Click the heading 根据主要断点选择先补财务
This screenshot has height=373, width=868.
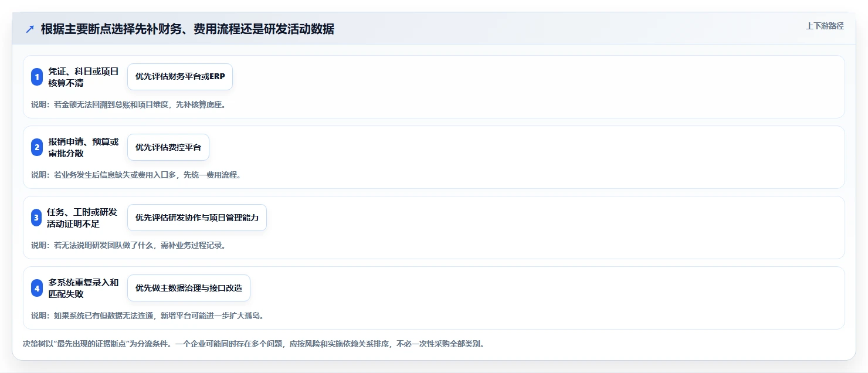188,29
